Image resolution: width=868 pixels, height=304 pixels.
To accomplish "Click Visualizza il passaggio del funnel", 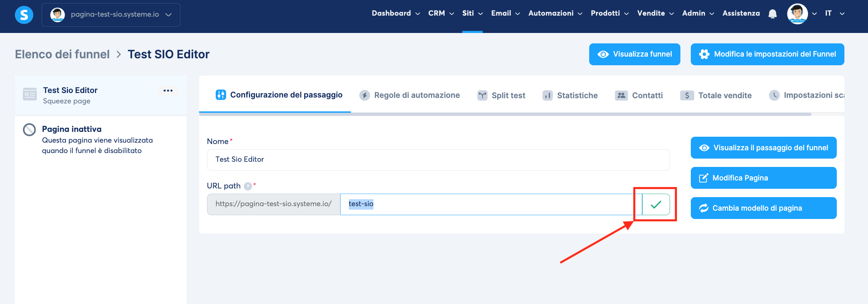I will [764, 148].
